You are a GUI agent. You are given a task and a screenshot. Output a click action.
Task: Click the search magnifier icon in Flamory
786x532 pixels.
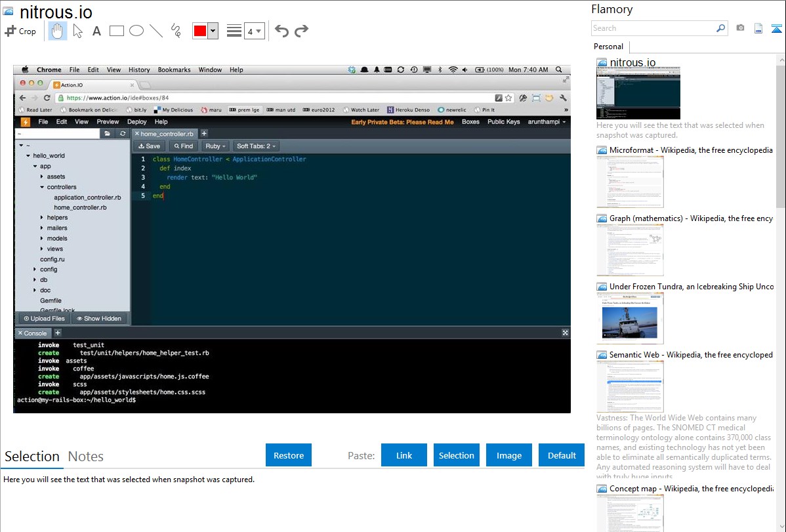coord(721,28)
